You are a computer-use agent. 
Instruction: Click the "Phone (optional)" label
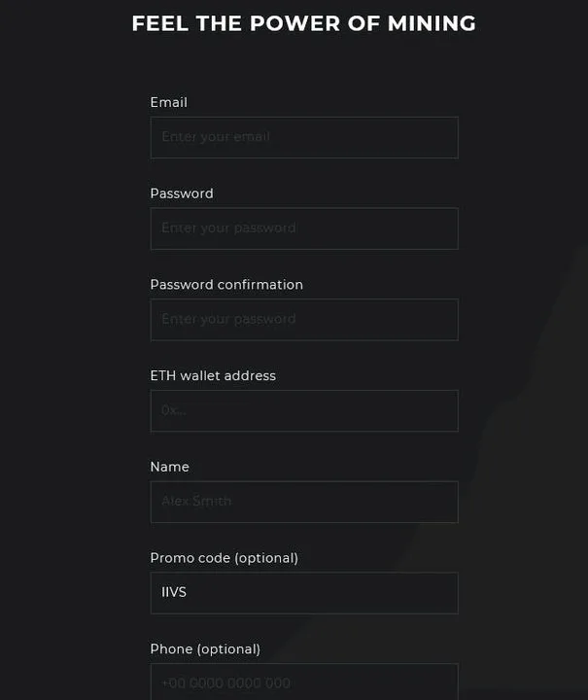pos(205,648)
